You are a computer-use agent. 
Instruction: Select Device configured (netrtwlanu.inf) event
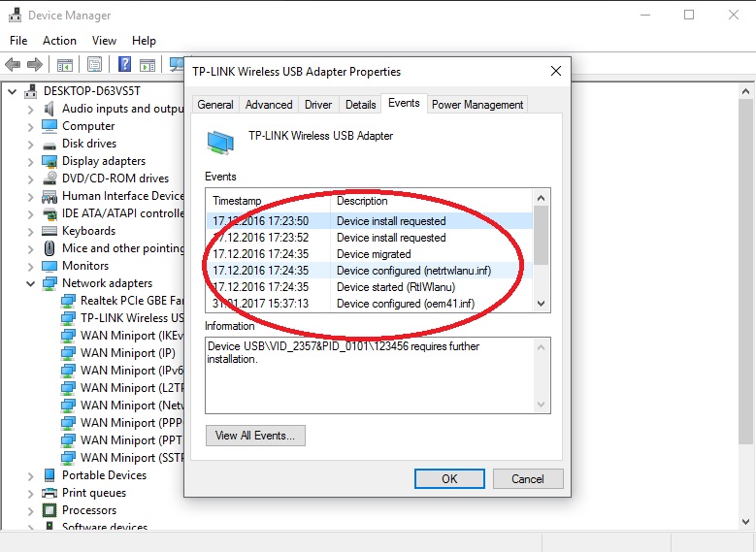pyautogui.click(x=370, y=271)
